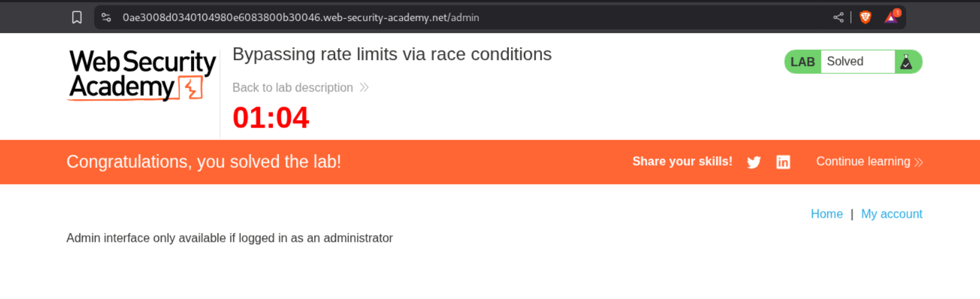Open the My account link
980x299 pixels.
[x=891, y=214]
